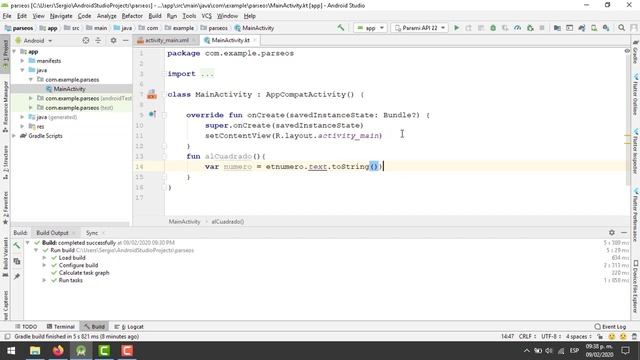
Task: Click the pin icon in Build panel sidebar
Action: coord(17,276)
